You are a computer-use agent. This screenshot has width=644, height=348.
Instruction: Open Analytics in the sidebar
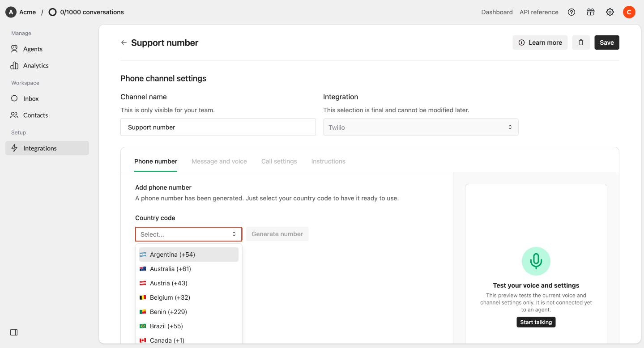[x=47, y=65]
